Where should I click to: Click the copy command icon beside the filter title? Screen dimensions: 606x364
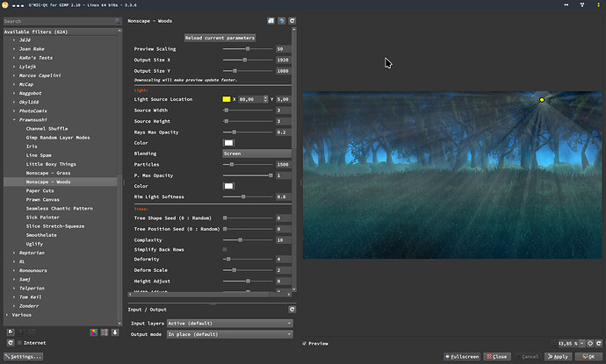(271, 19)
